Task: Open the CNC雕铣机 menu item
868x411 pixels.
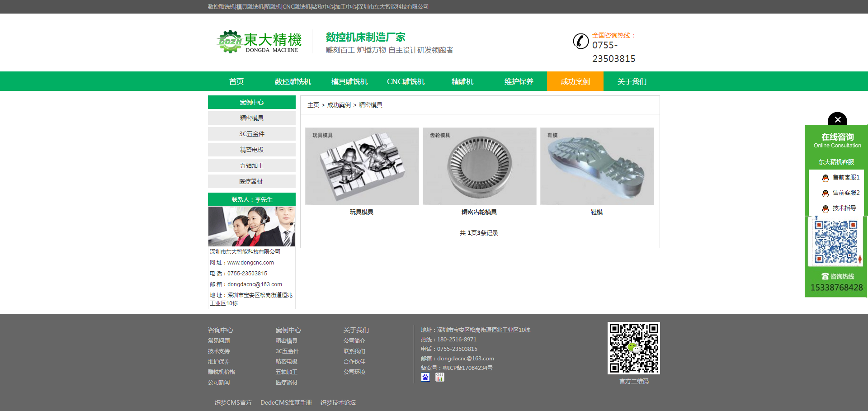Action: (406, 81)
